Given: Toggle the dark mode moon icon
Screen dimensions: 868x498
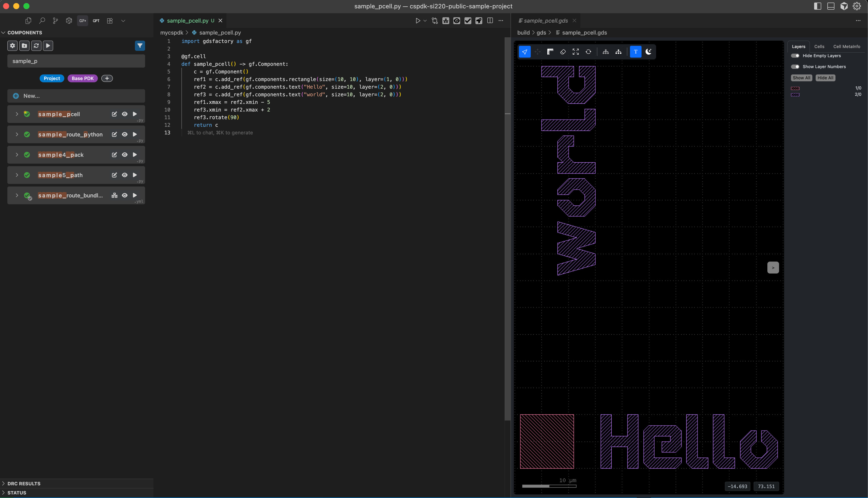Looking at the screenshot, I should 648,52.
